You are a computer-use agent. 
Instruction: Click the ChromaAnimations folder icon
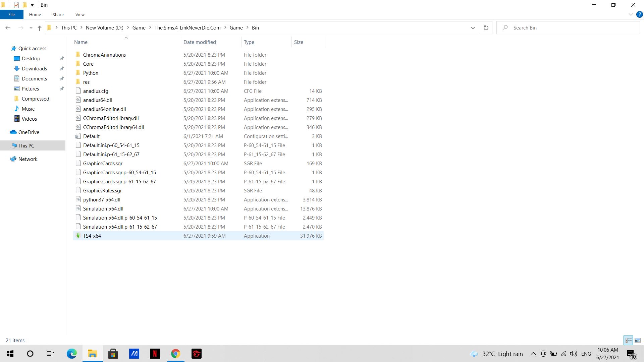click(x=78, y=55)
